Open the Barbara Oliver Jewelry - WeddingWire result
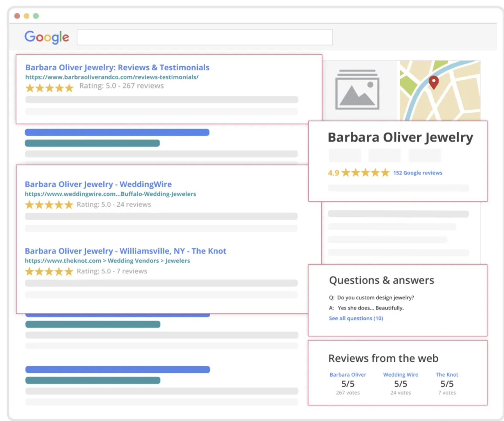 (x=98, y=184)
